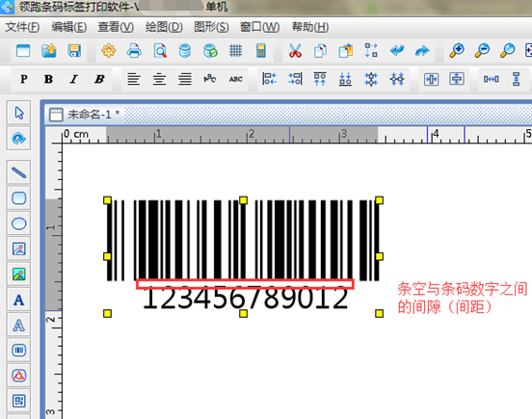532x419 pixels.
Task: Click the small ABC text icon
Action: coord(235,79)
